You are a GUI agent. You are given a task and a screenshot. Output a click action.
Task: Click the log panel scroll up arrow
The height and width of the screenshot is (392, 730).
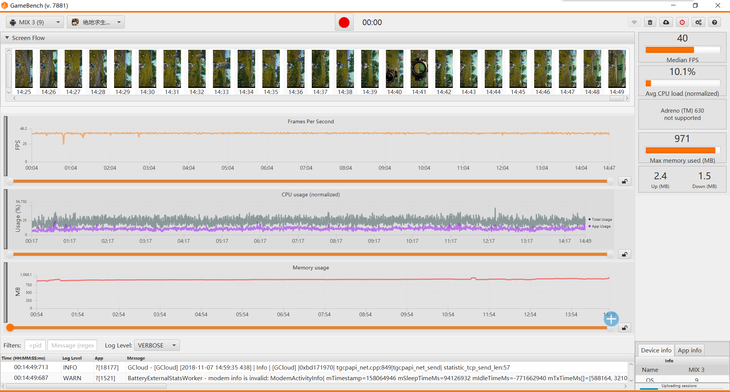(x=631, y=364)
